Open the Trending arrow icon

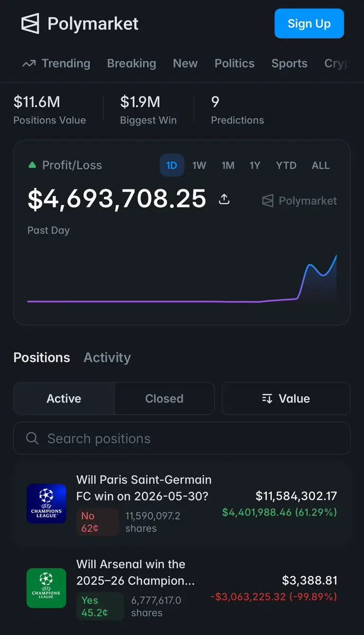[x=29, y=64]
